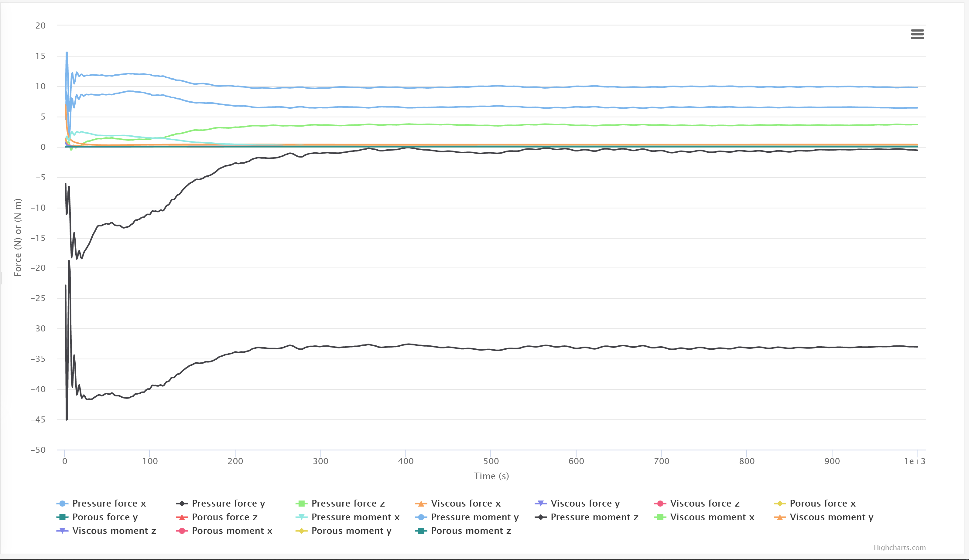Click Porous force z red triangle
969x560 pixels.
182,517
